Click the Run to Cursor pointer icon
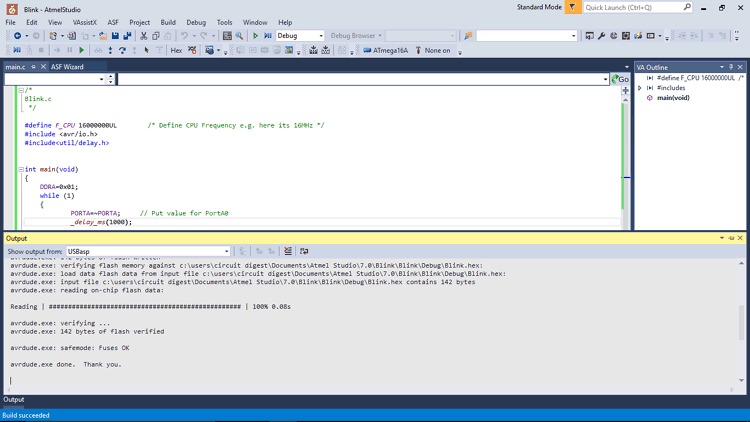This screenshot has width=750, height=422. pos(147,50)
